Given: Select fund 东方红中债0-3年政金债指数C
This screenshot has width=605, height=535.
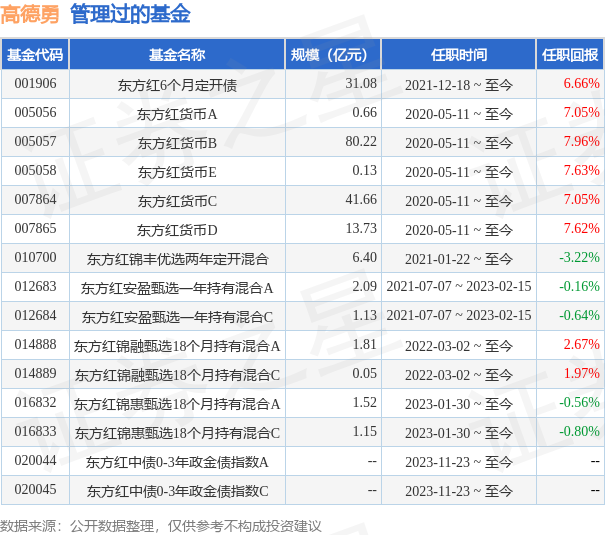Looking at the screenshot, I should point(177,491).
